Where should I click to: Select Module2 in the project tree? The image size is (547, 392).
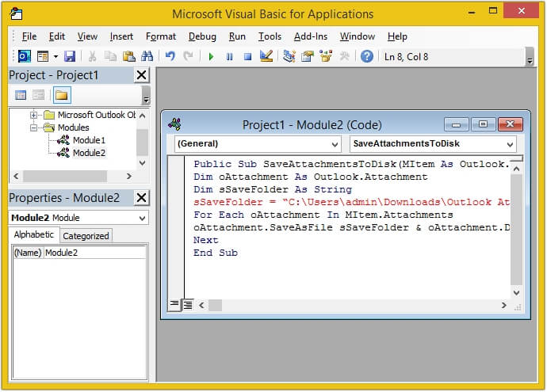89,153
